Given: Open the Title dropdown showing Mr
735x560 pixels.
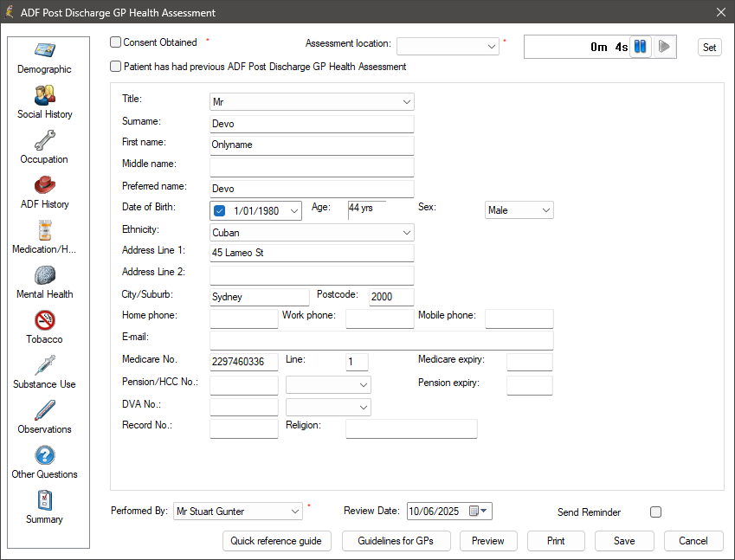Looking at the screenshot, I should coord(312,101).
